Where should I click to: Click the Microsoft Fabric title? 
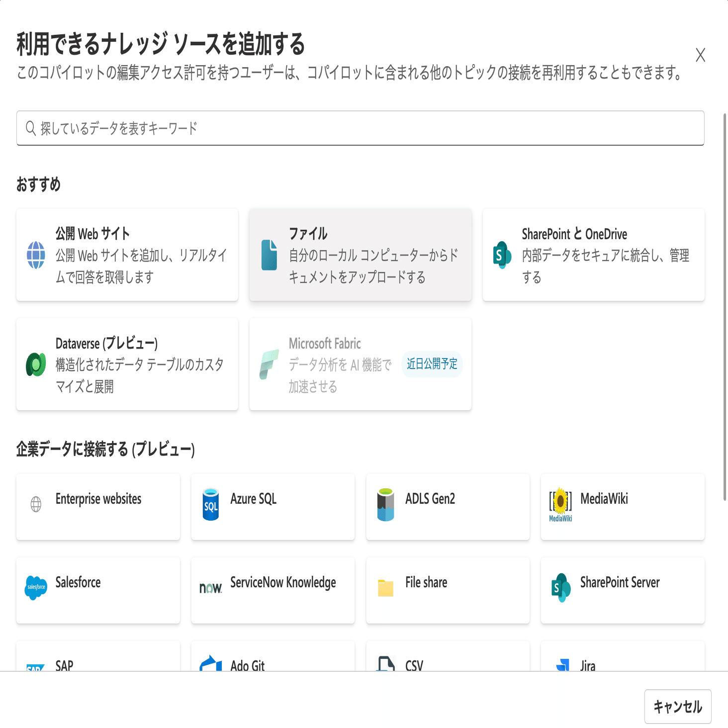pyautogui.click(x=325, y=343)
